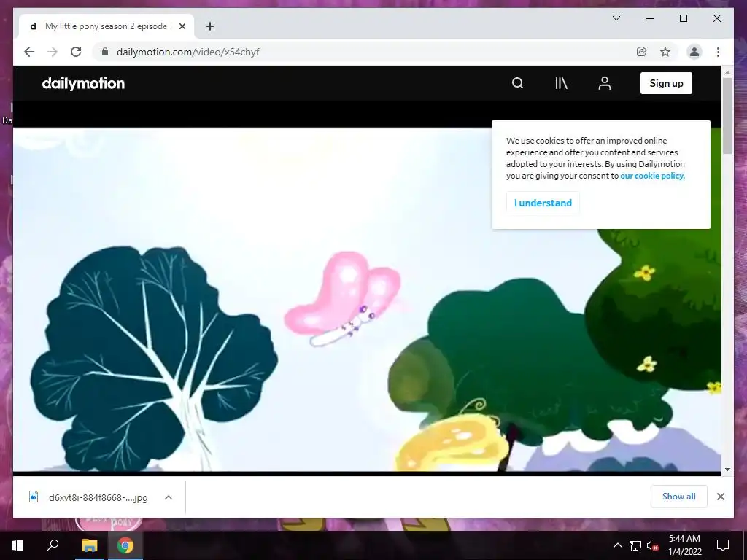Show hidden system tray icons
The width and height of the screenshot is (747, 560).
coord(617,545)
